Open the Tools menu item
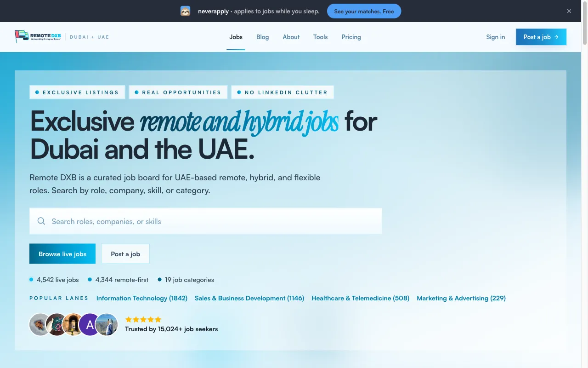The height and width of the screenshot is (368, 588). (x=321, y=37)
